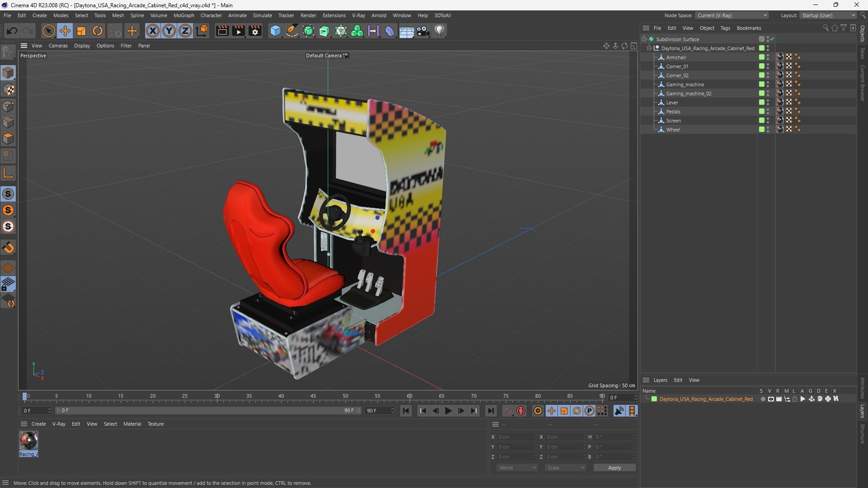Open the World coordinate system dropdown
Screen dimensions: 868x488
(517, 468)
